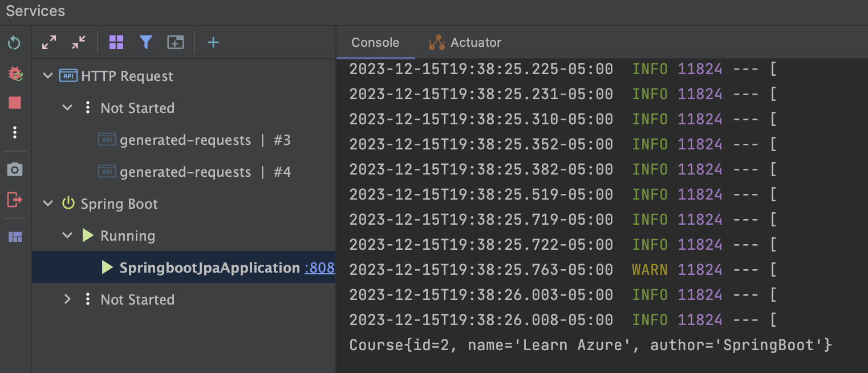Expand all tree nodes with the expand icon

coord(49,42)
